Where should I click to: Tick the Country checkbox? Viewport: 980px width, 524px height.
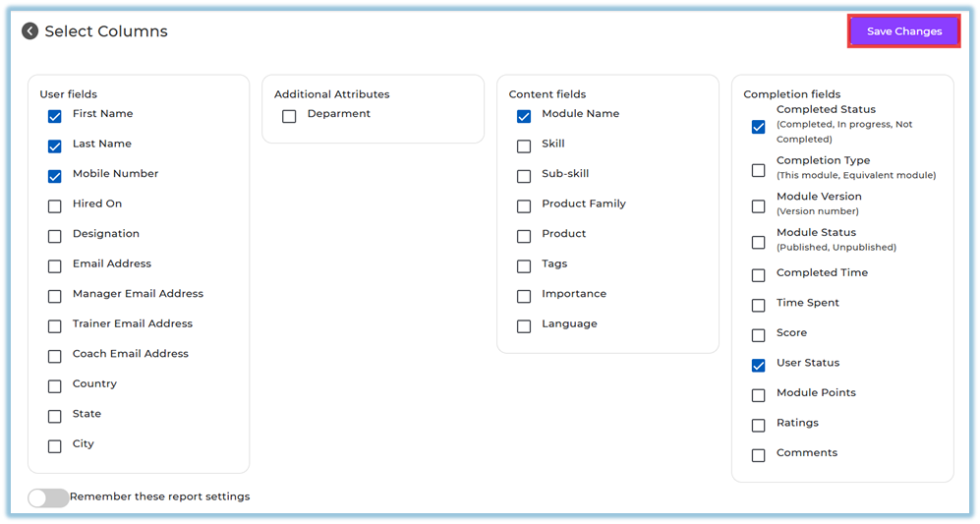tap(55, 386)
